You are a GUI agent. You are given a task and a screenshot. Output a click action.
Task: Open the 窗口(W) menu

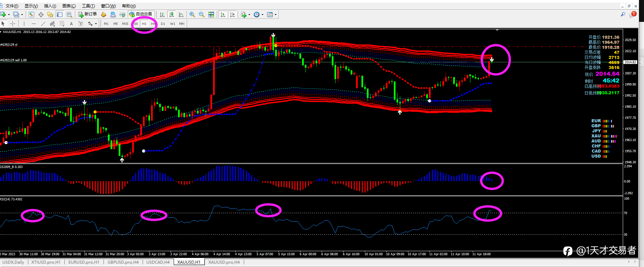coord(108,6)
